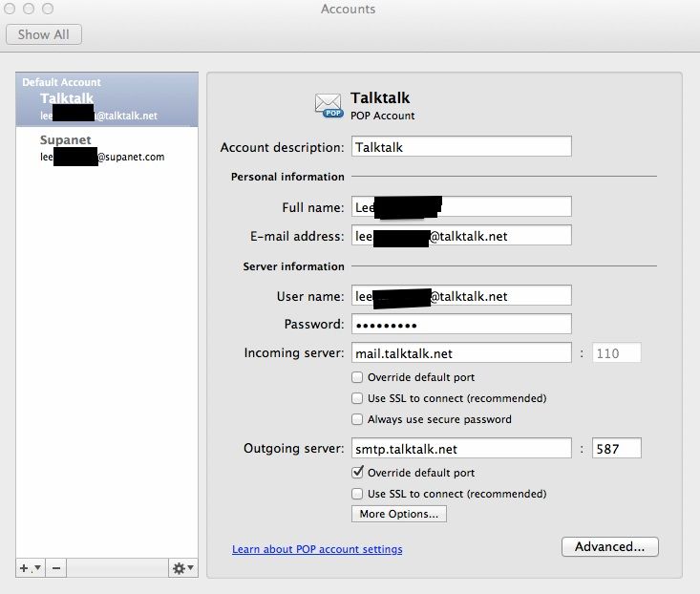Check Always use secure password

tap(358, 419)
